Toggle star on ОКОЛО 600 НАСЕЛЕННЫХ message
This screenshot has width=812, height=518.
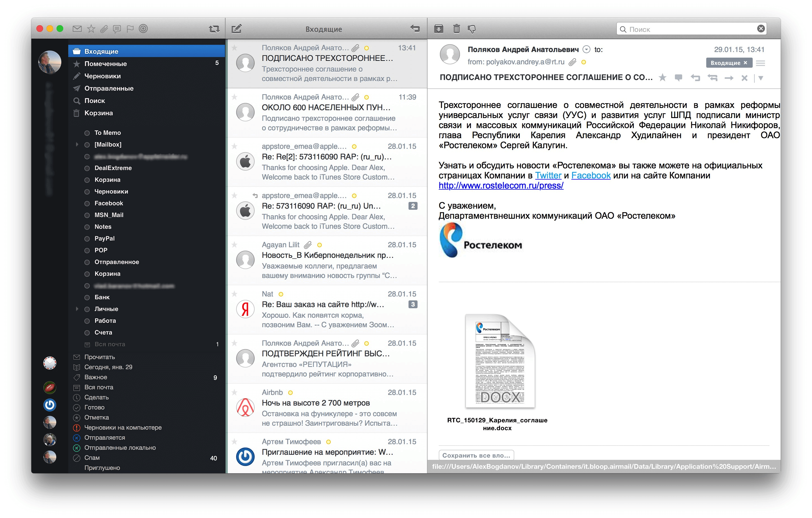pyautogui.click(x=234, y=97)
